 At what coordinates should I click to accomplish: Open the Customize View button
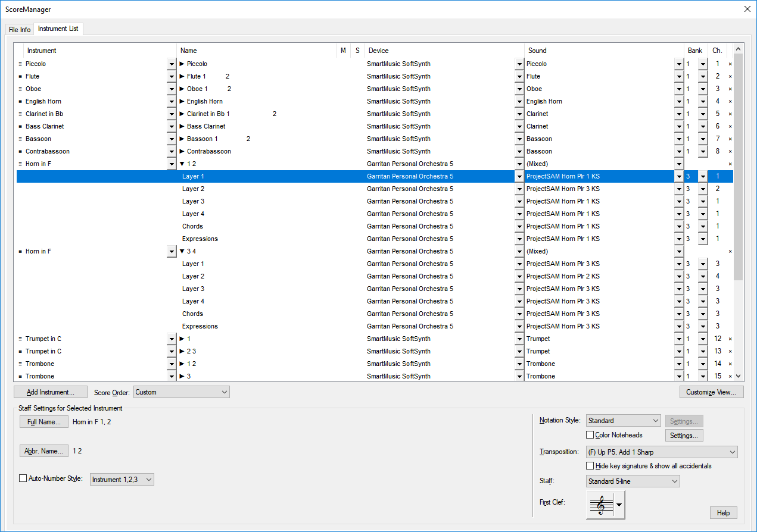coord(711,392)
